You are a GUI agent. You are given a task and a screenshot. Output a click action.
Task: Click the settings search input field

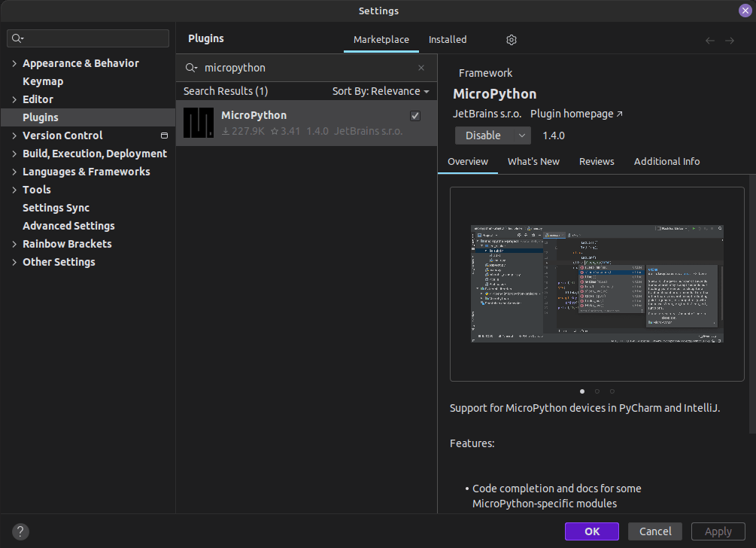88,38
